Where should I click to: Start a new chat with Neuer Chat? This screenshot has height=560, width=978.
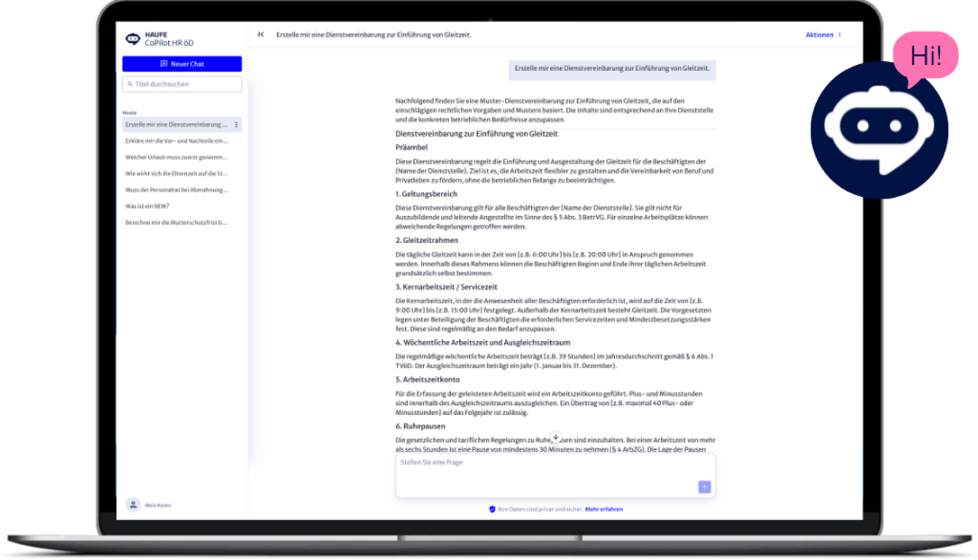(182, 64)
